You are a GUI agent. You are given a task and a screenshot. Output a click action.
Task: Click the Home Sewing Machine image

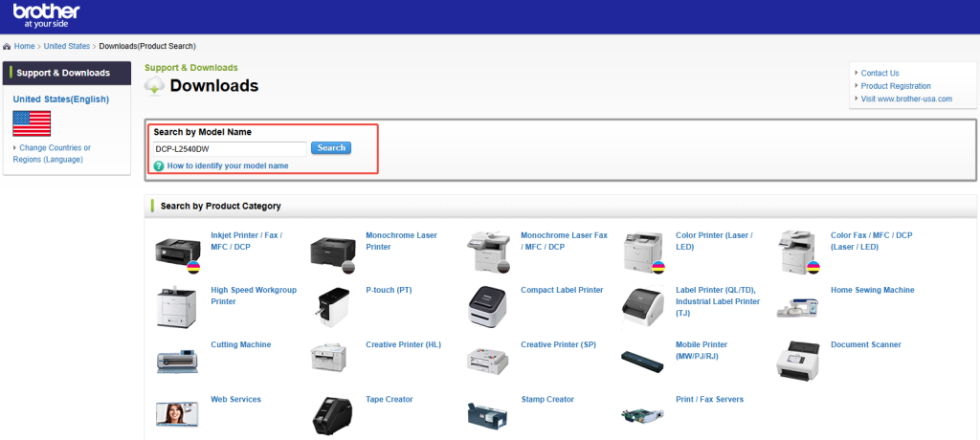pyautogui.click(x=797, y=307)
